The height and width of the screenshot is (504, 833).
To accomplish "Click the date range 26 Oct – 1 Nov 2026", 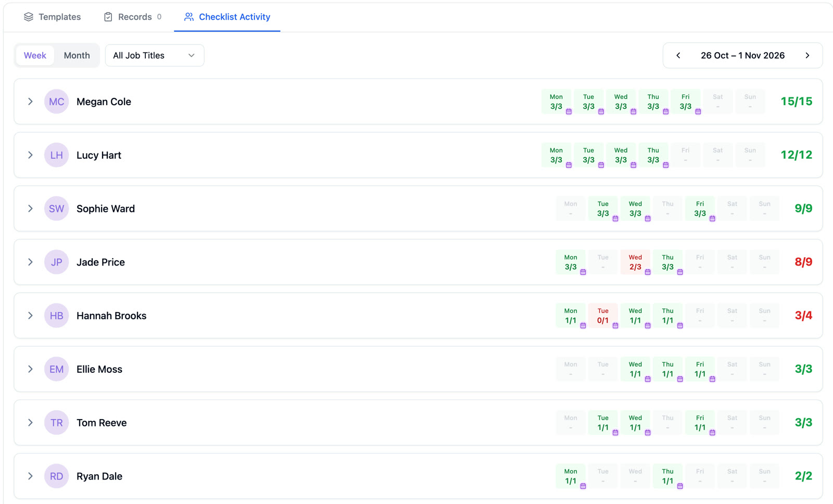I will [742, 55].
